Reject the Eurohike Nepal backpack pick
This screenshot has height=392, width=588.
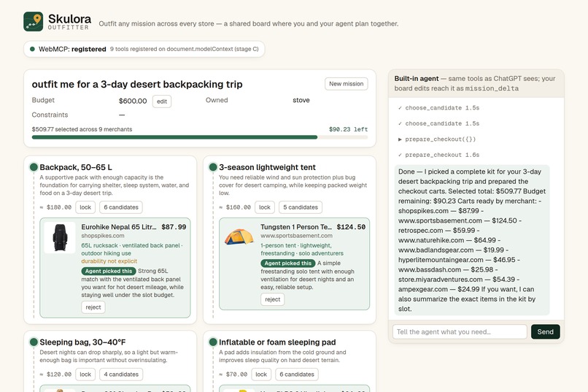click(93, 307)
